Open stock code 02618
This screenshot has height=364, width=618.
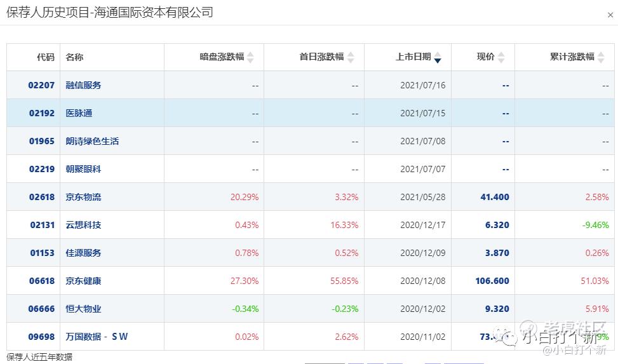(42, 197)
